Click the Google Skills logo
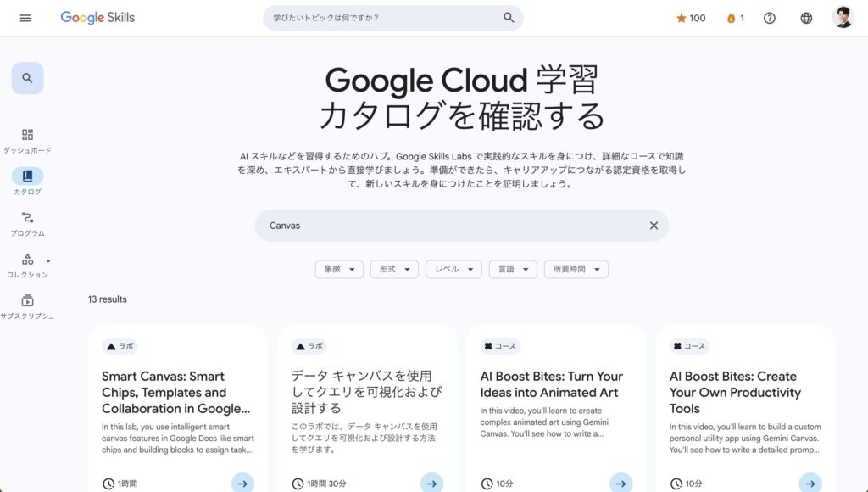 [x=97, y=18]
